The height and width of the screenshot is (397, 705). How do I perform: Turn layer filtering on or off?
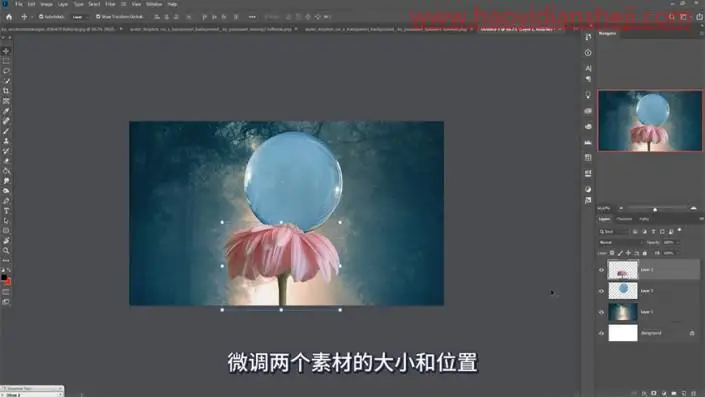[679, 230]
